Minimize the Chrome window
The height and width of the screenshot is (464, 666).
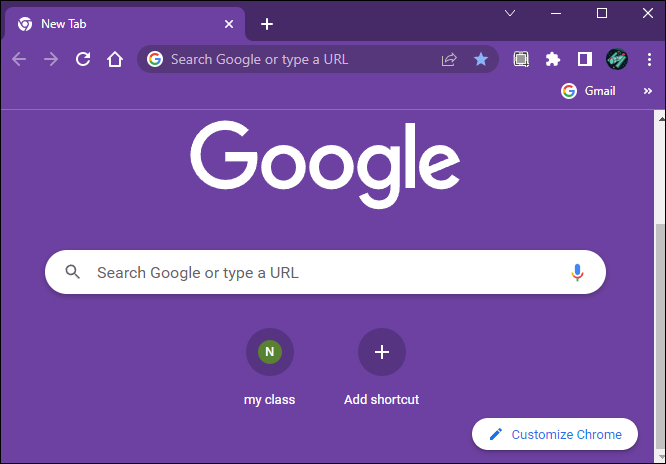(556, 13)
